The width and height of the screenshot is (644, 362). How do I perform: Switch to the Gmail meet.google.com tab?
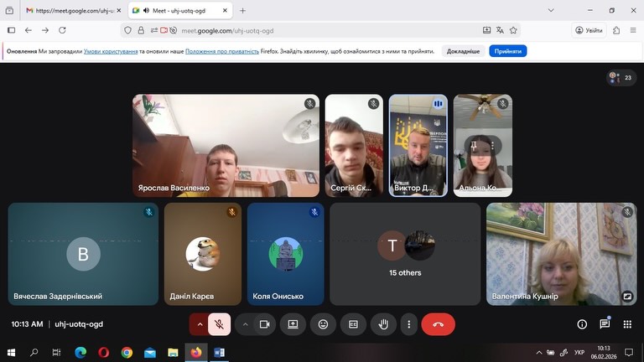pyautogui.click(x=70, y=11)
